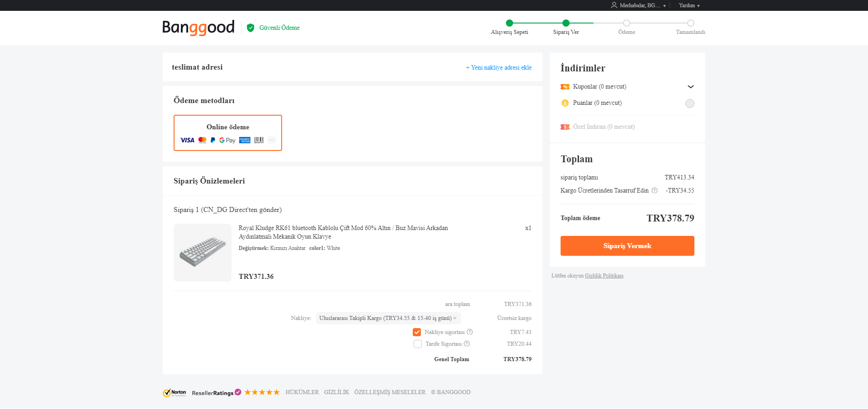Click the teslimat adresi heading
The image size is (868, 409).
197,67
